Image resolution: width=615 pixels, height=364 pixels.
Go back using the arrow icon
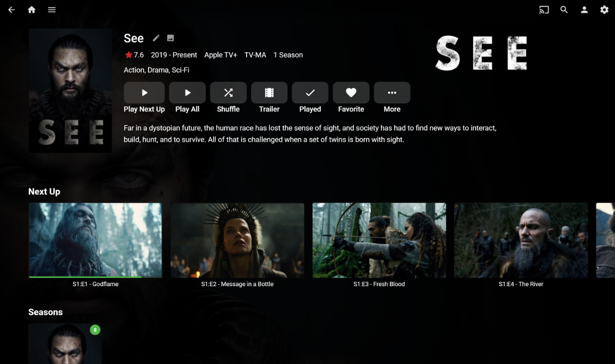point(11,10)
